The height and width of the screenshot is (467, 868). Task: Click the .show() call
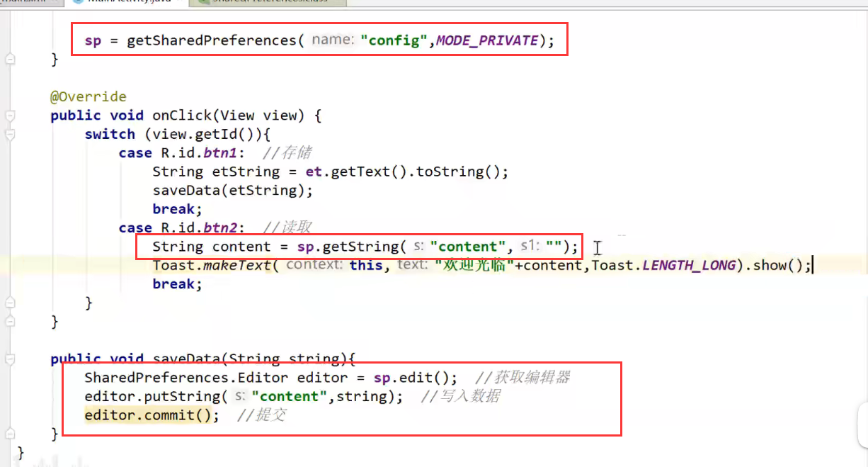point(773,266)
